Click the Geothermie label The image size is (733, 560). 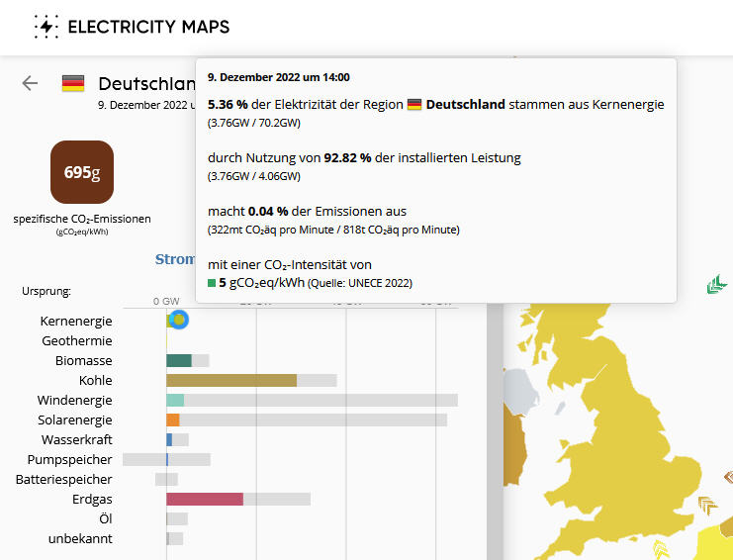click(77, 340)
